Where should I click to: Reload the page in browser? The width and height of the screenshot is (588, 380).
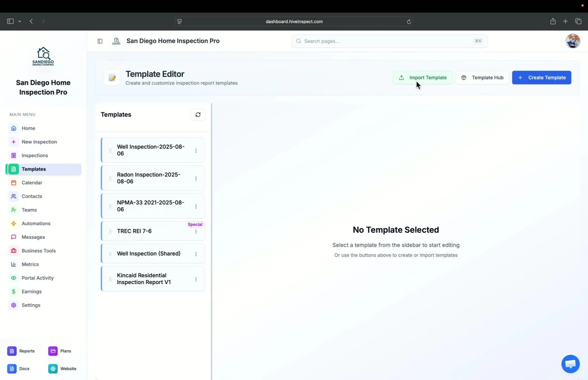click(x=409, y=21)
